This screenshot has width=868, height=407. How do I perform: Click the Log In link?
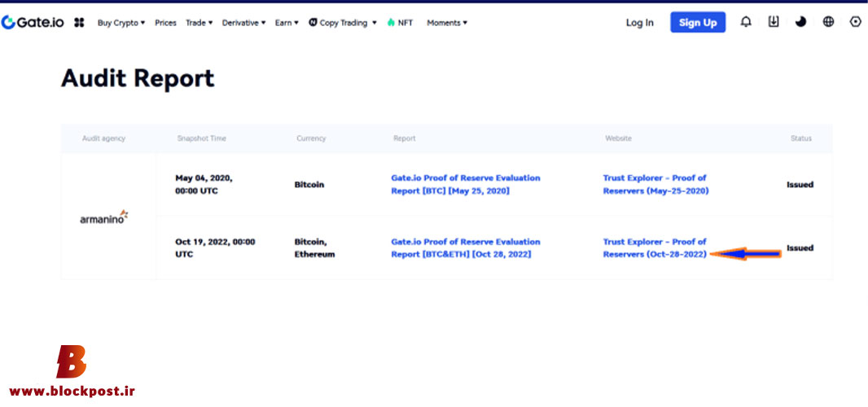[639, 23]
